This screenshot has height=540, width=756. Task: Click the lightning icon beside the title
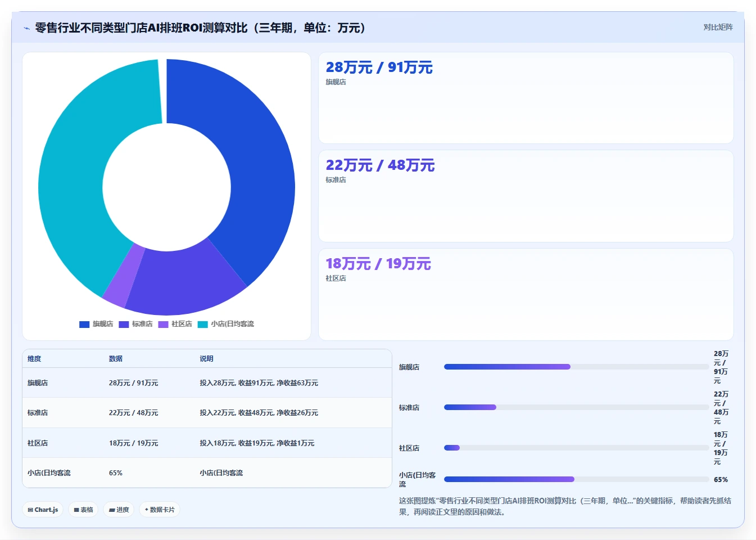(x=26, y=28)
